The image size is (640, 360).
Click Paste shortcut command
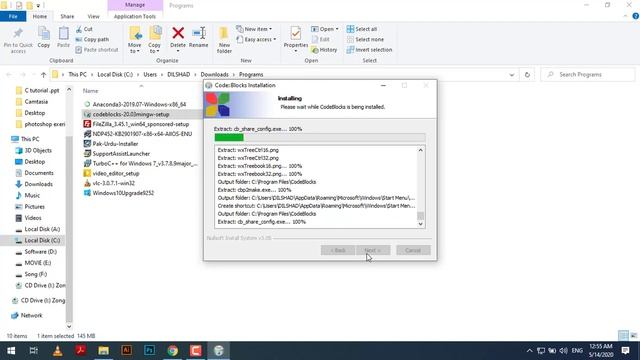point(97,50)
